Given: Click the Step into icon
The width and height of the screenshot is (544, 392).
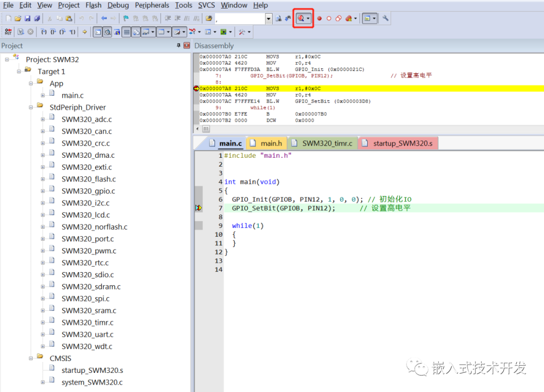Looking at the screenshot, I should (x=44, y=32).
